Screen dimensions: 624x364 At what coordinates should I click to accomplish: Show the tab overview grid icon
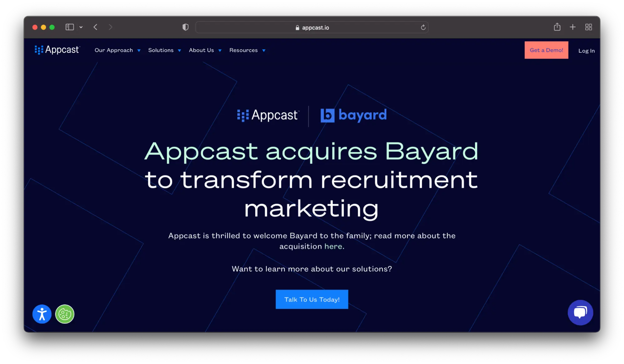[x=588, y=27]
